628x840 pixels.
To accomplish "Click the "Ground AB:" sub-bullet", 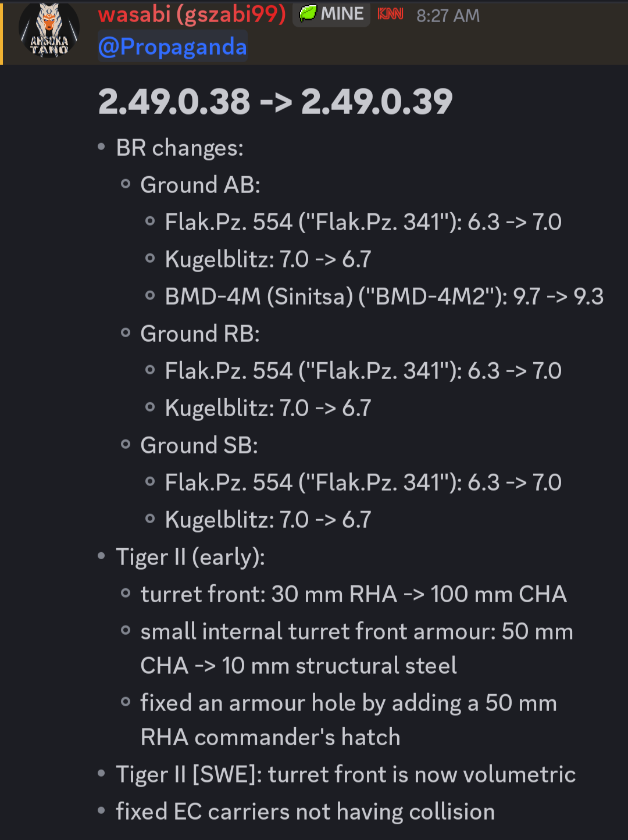I will (x=200, y=185).
